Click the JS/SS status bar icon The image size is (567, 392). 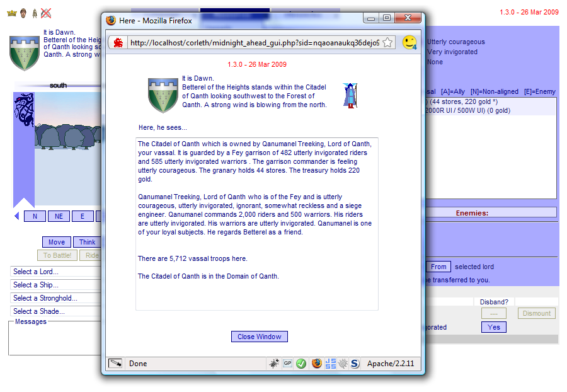330,364
